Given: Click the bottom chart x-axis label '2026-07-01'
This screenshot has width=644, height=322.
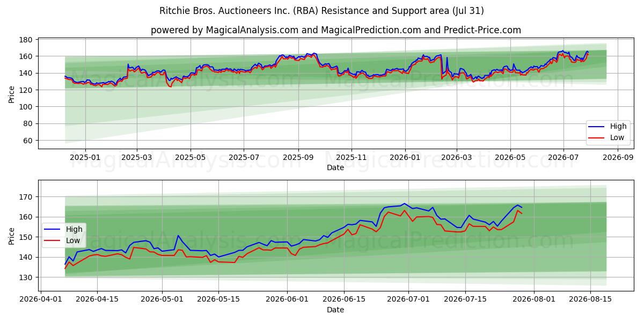Looking at the screenshot, I should click(x=408, y=301).
